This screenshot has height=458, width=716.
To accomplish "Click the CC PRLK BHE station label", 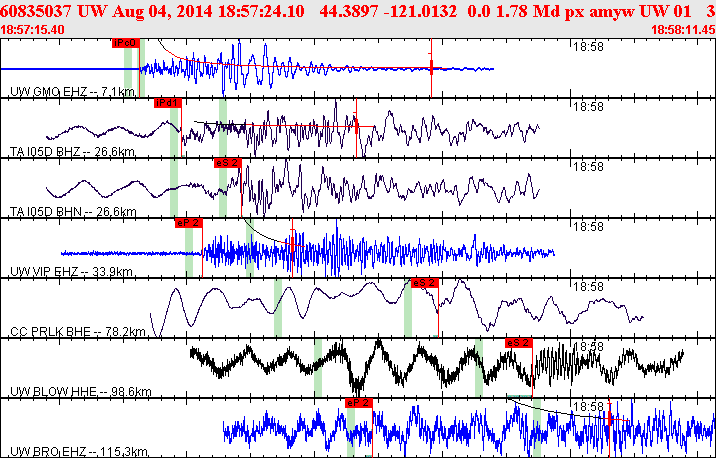I will click(78, 332).
